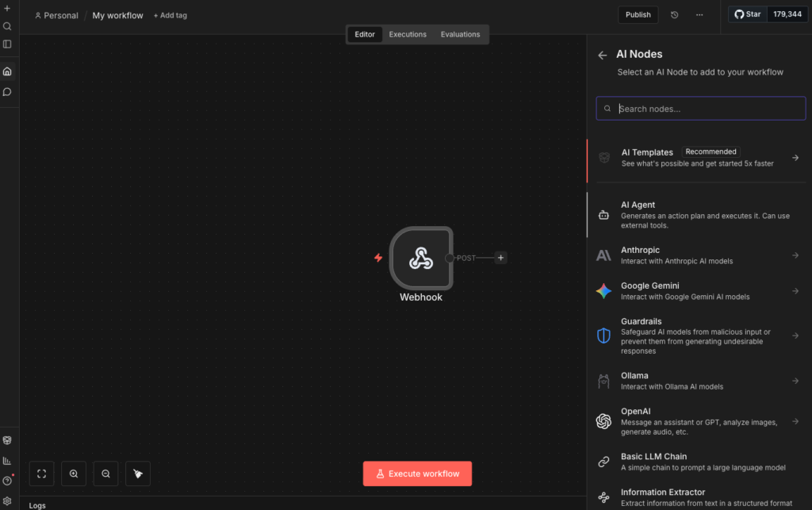
Task: Open the three-dot workflow options menu
Action: 699,14
